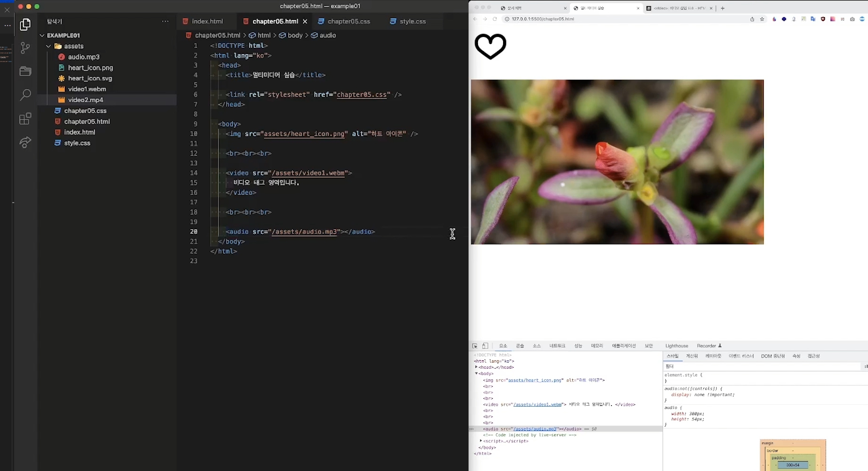Viewport: 868px width, 471px height.
Task: Click the translate extension icon in browser toolbar
Action: (813, 19)
